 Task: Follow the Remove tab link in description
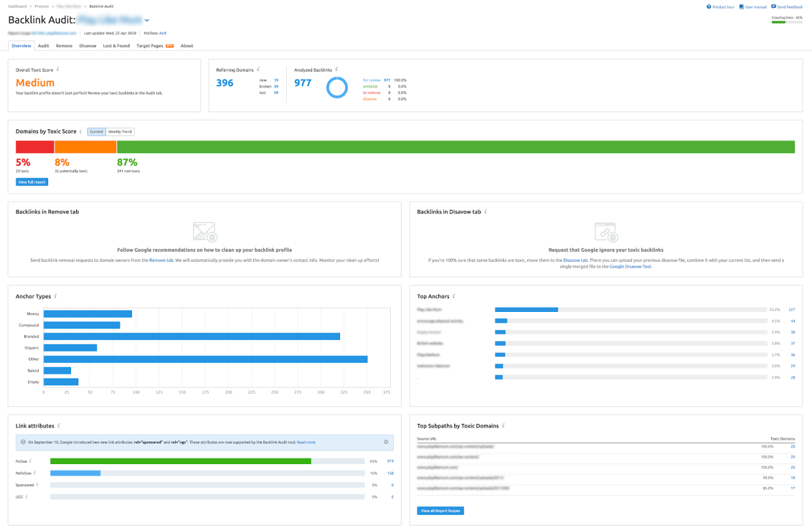click(161, 261)
